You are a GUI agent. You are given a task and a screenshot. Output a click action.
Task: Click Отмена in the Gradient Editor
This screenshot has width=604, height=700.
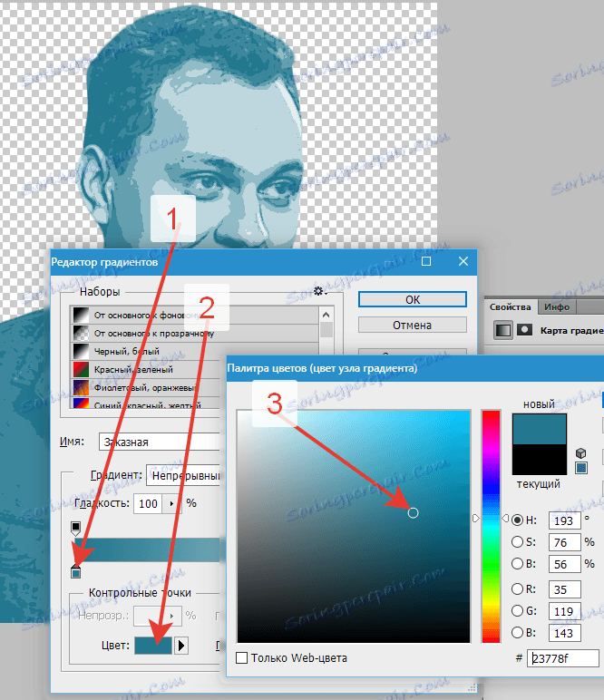point(413,325)
